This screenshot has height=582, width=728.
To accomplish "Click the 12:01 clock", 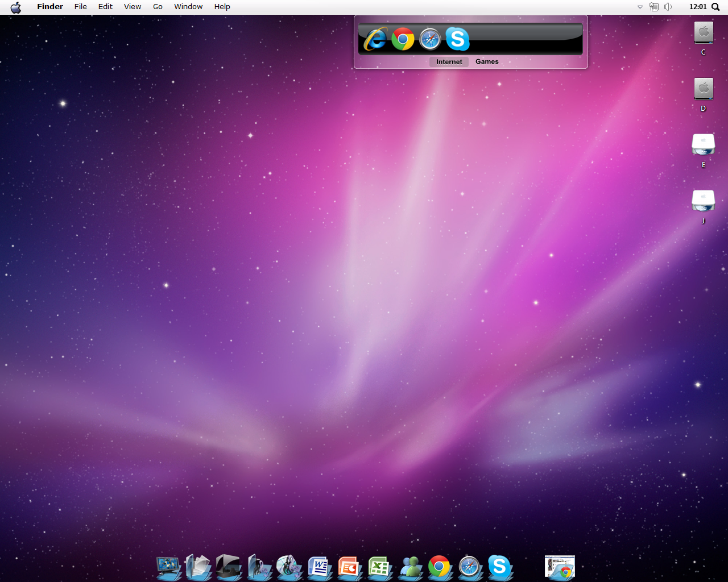I will [698, 7].
